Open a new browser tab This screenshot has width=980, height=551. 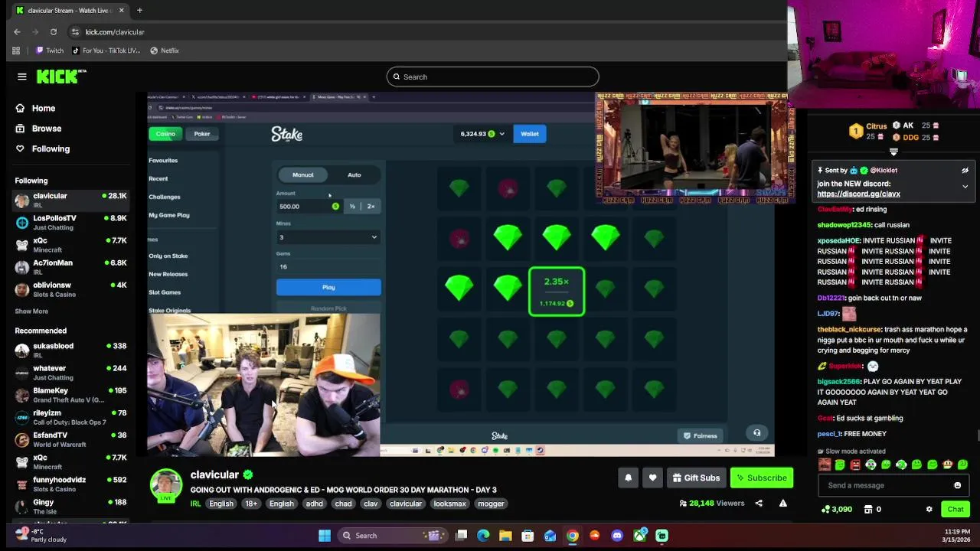pyautogui.click(x=139, y=11)
